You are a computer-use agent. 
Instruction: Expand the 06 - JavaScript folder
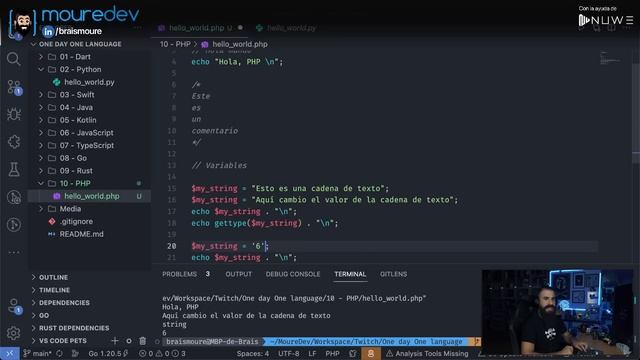41,133
